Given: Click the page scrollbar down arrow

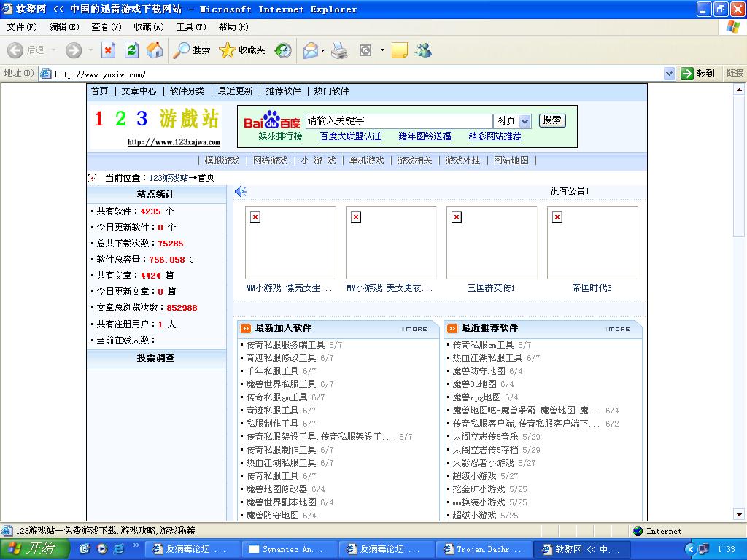Looking at the screenshot, I should click(739, 514).
